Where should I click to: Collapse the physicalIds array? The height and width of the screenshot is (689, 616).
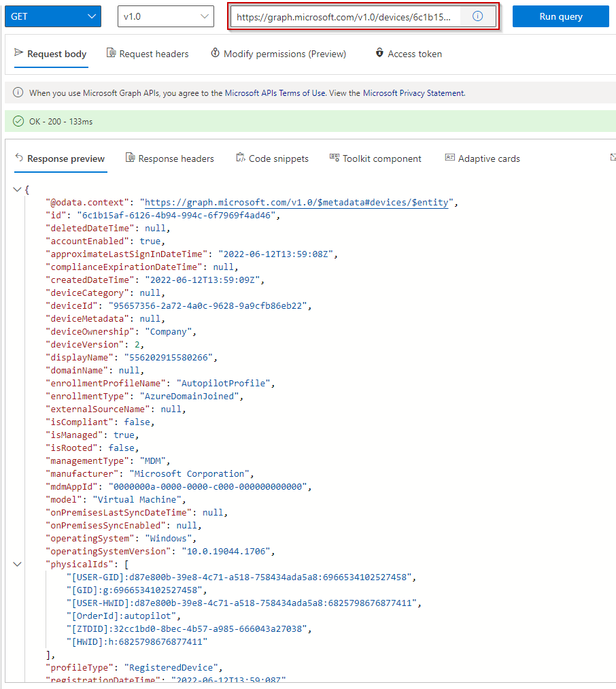pyautogui.click(x=17, y=564)
